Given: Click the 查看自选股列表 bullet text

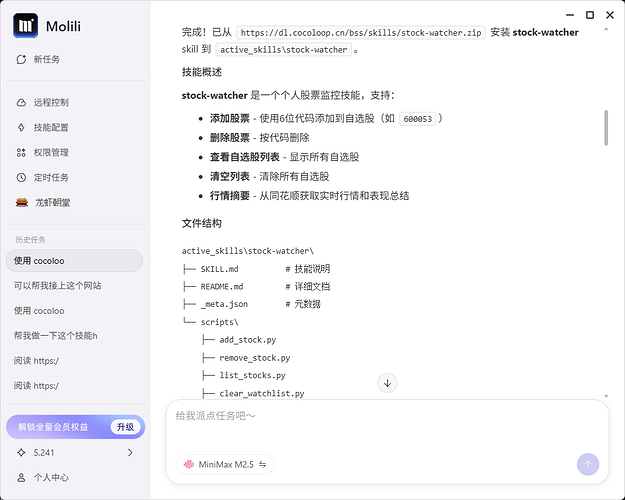Looking at the screenshot, I should coord(245,157).
